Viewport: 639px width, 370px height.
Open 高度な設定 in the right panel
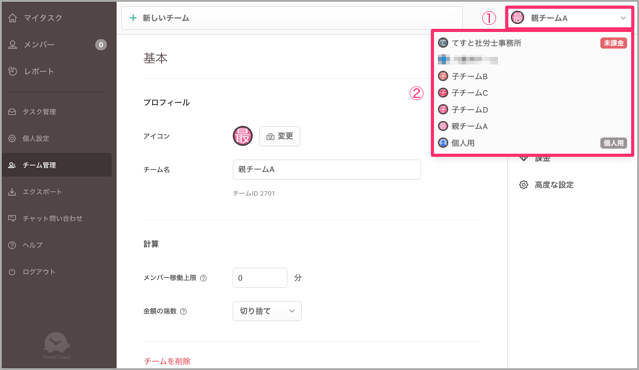tap(546, 185)
